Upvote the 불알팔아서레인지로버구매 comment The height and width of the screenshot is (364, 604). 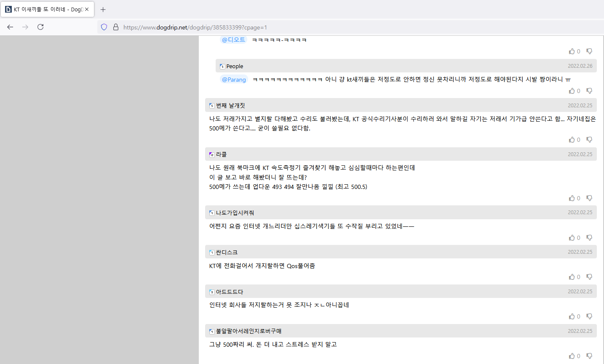[572, 356]
